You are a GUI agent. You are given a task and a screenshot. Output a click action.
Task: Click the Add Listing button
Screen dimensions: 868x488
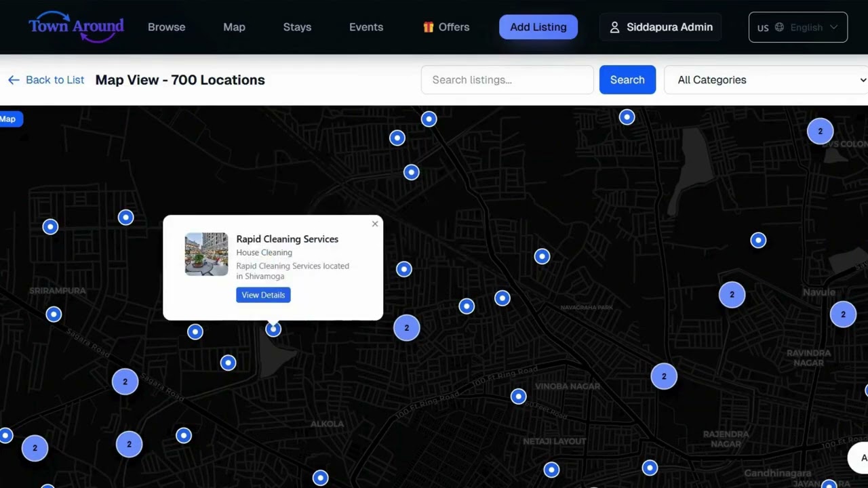coord(538,27)
